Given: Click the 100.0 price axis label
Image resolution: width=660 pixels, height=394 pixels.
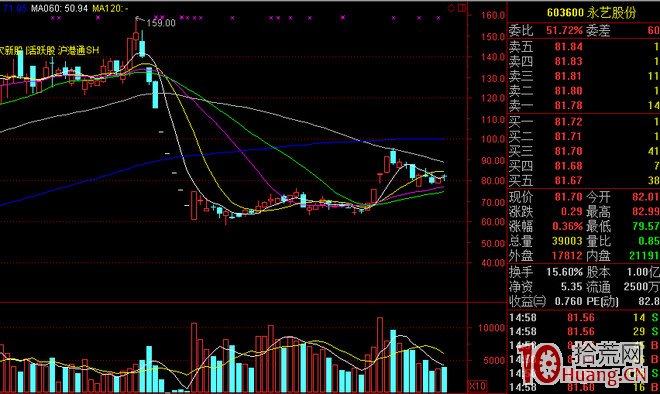Looking at the screenshot, I should 493,139.
